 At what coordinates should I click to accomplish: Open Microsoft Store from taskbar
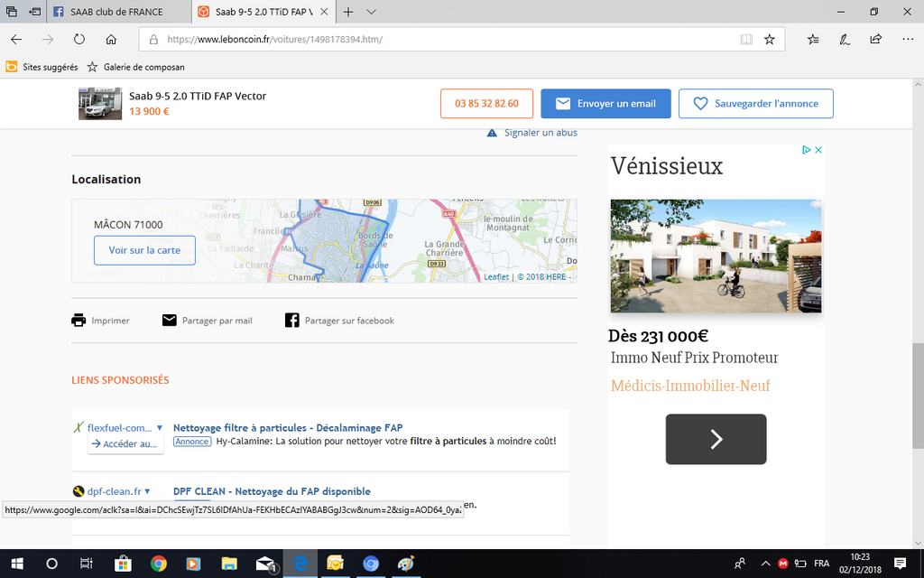(123, 564)
